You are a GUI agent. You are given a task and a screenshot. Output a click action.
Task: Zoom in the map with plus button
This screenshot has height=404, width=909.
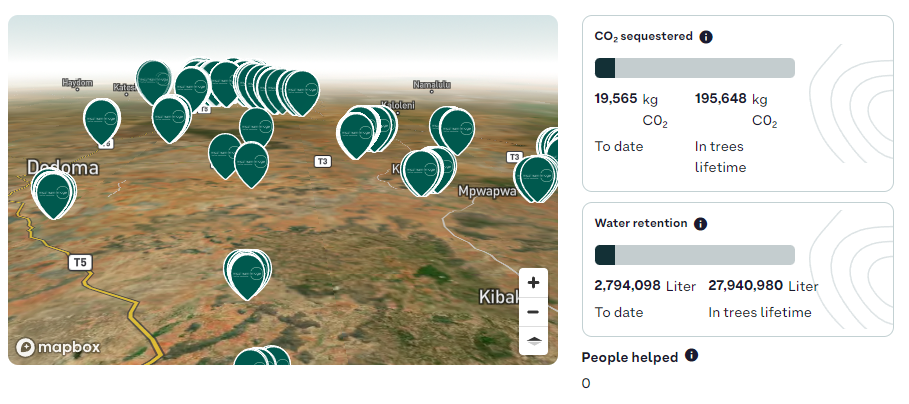click(533, 283)
